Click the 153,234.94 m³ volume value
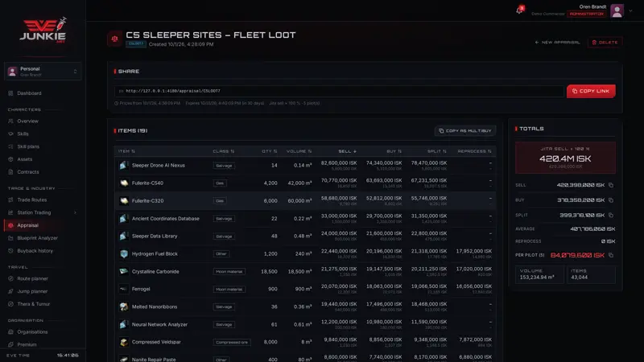The width and height of the screenshot is (644, 362). [x=537, y=278]
